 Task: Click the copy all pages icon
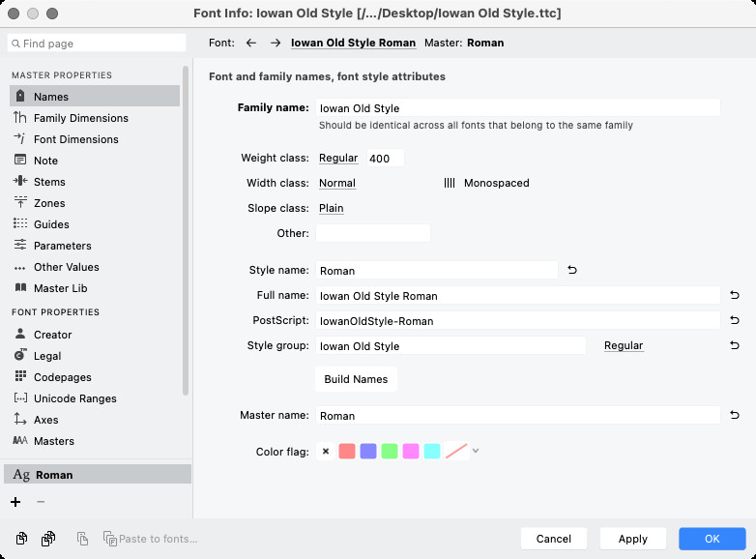point(48,539)
